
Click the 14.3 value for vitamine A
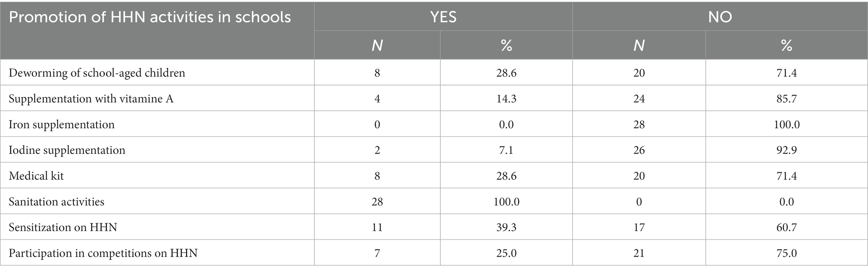point(506,99)
